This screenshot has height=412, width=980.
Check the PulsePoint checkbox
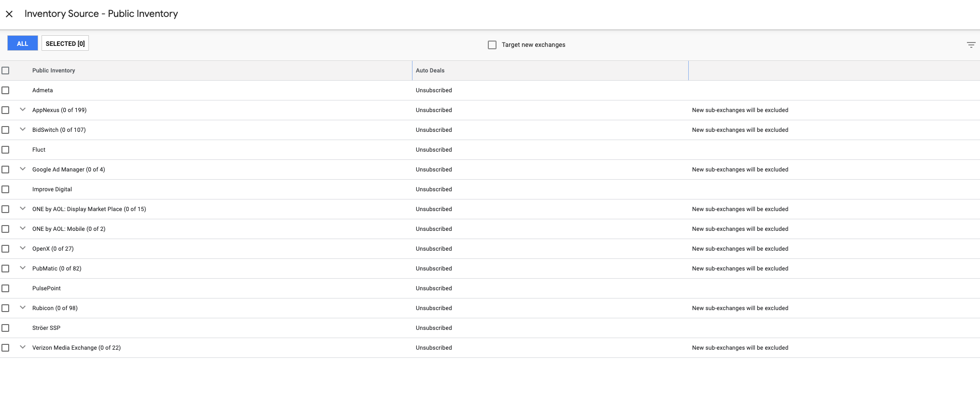(5, 288)
